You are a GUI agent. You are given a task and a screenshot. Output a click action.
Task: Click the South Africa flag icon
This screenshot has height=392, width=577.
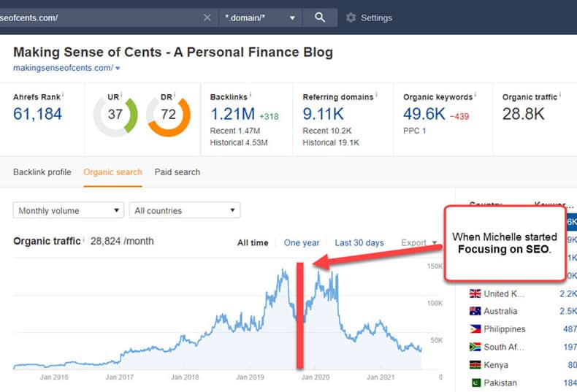click(475, 347)
